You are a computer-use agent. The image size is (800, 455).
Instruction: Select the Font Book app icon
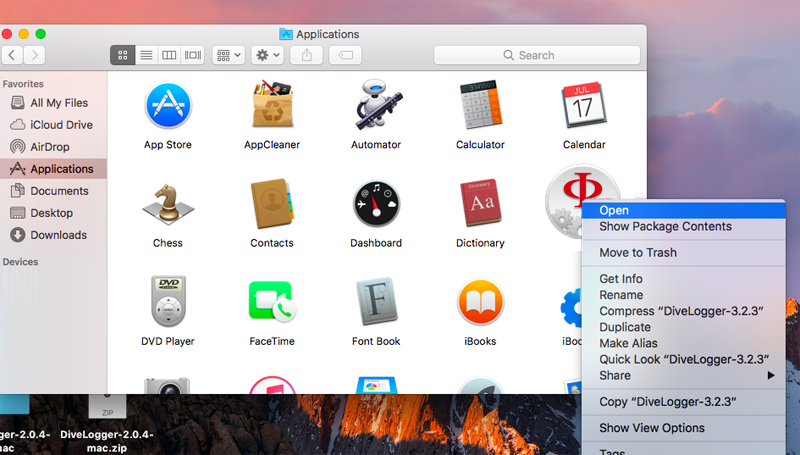point(376,301)
